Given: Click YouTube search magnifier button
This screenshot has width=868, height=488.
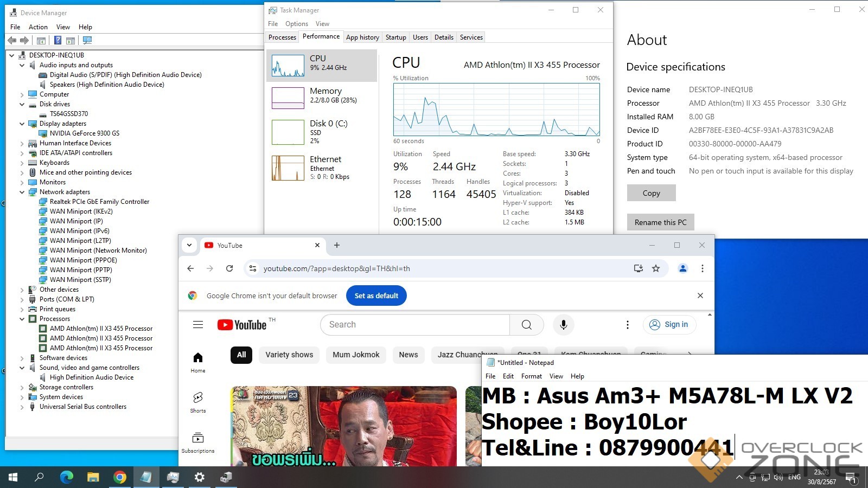Looking at the screenshot, I should [x=526, y=325].
